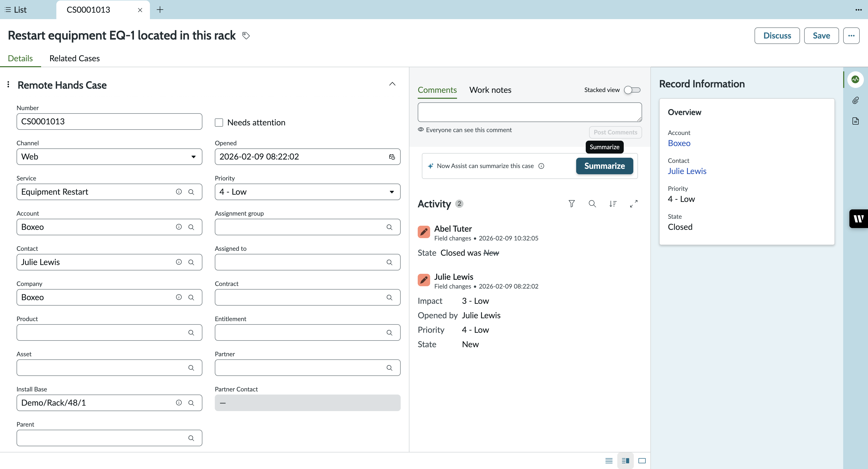Open the Parent field lookup search
The image size is (868, 469).
[191, 438]
